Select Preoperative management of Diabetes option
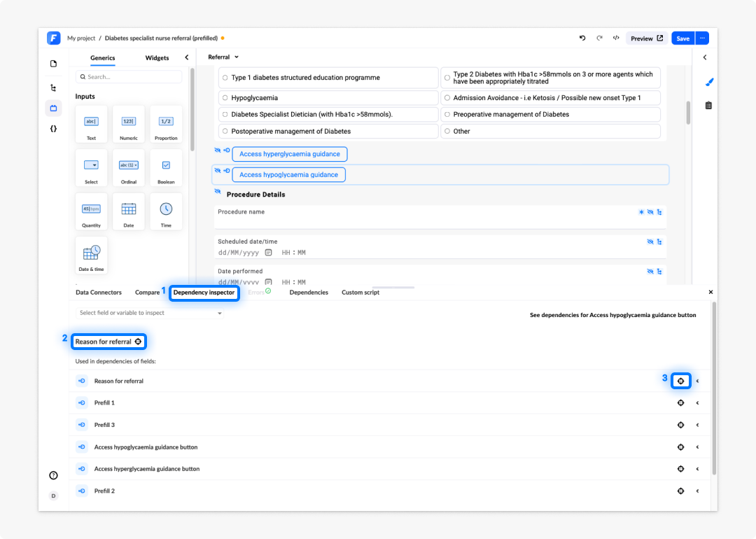Viewport: 756px width, 539px height. (447, 115)
